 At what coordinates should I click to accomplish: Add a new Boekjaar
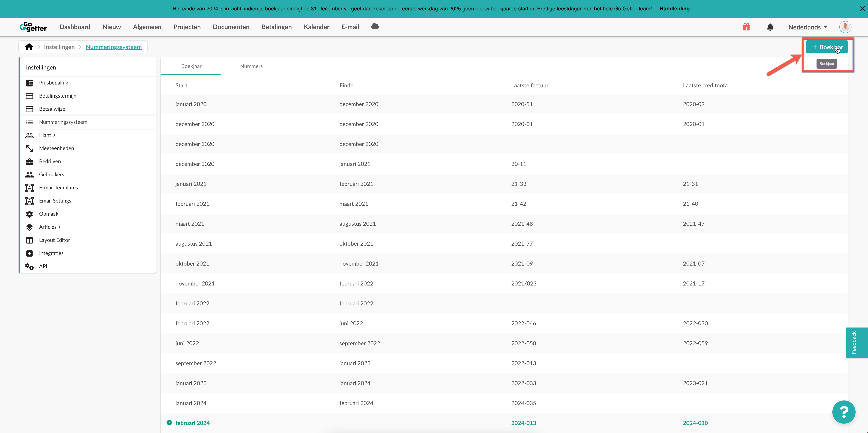tap(827, 47)
